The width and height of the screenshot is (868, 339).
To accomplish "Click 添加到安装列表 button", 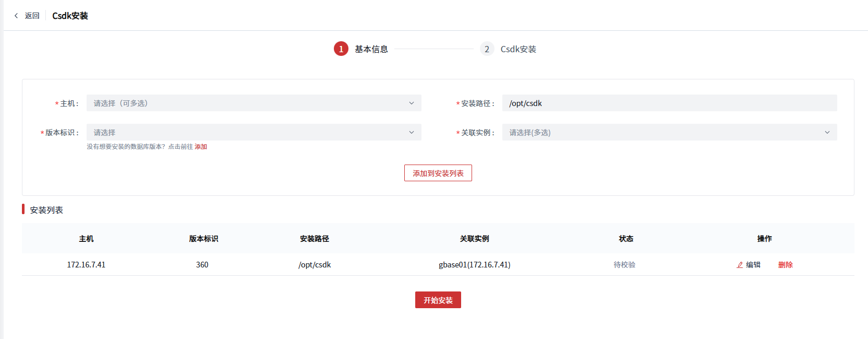I will tap(438, 173).
